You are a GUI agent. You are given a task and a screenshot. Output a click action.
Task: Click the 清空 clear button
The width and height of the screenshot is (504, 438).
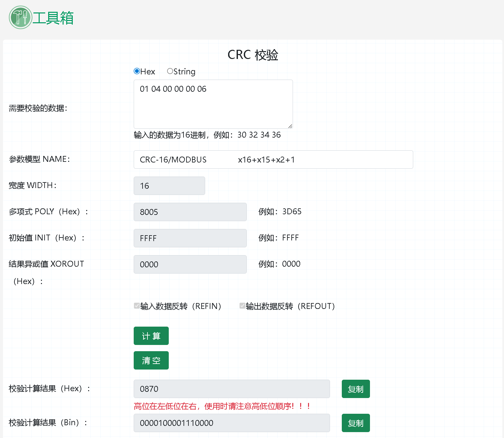coord(151,360)
